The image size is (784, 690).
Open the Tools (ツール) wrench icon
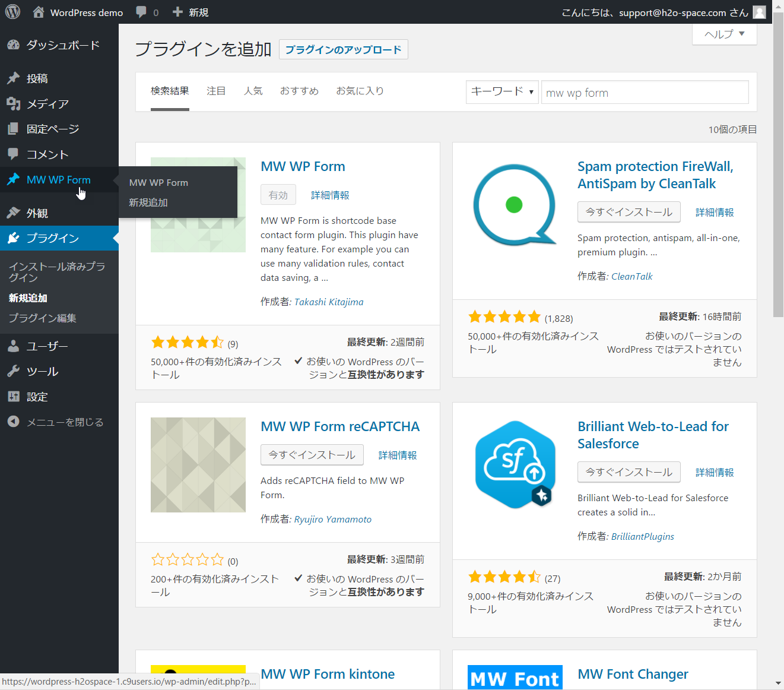pos(14,371)
